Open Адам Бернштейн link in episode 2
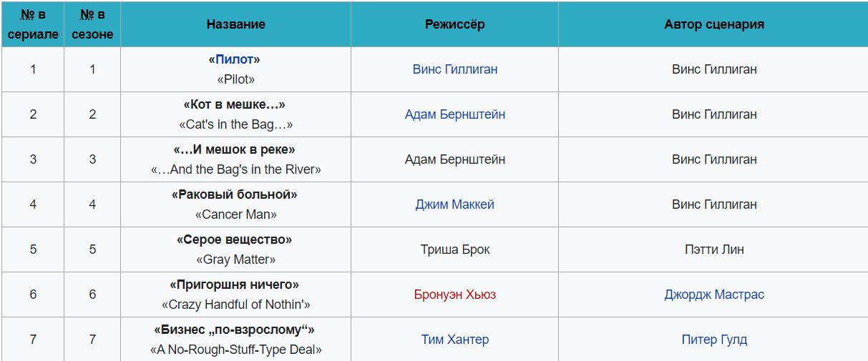This screenshot has width=868, height=361. 455,114
